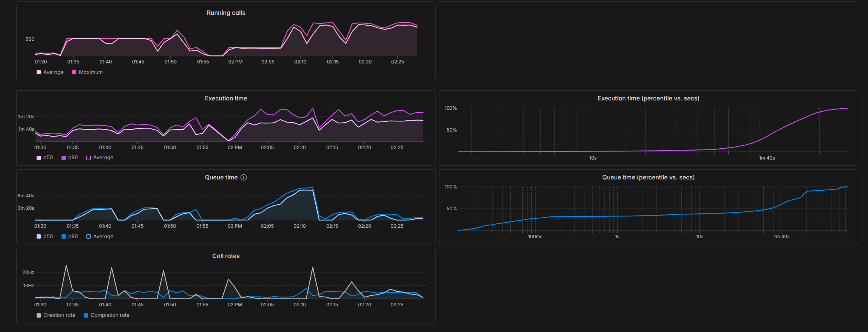Click the 3m 20s y-axis label on Execution time
Screen dimensions: 868x332
point(26,117)
